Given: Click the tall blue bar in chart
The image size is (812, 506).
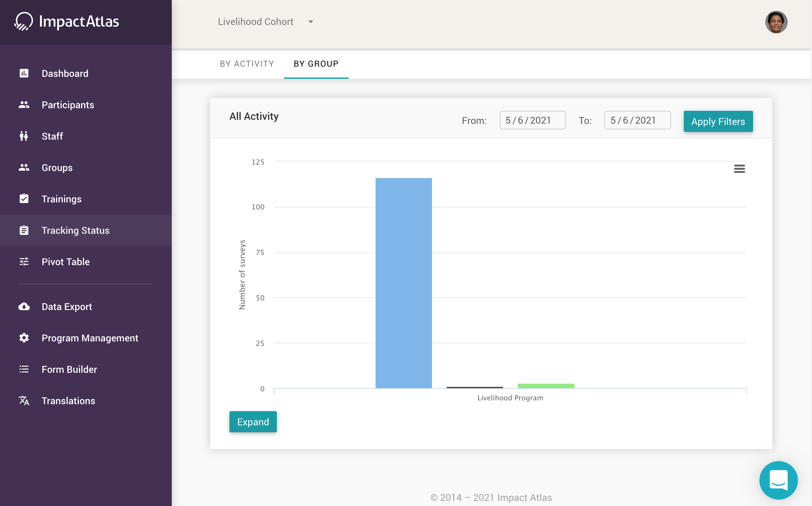Looking at the screenshot, I should [403, 283].
